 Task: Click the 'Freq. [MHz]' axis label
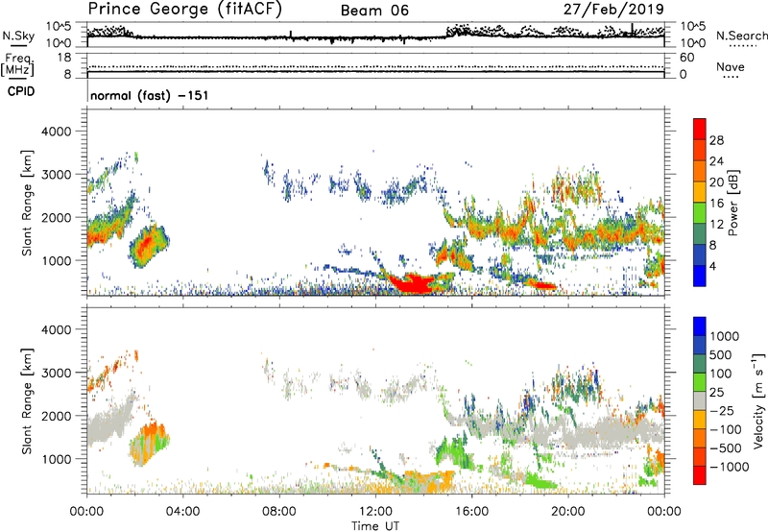[x=17, y=64]
